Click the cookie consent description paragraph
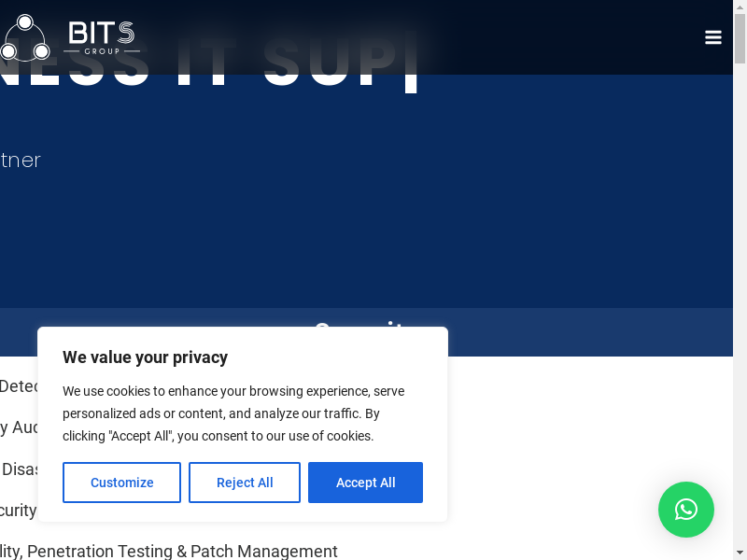The width and height of the screenshot is (747, 560). pyautogui.click(x=233, y=413)
